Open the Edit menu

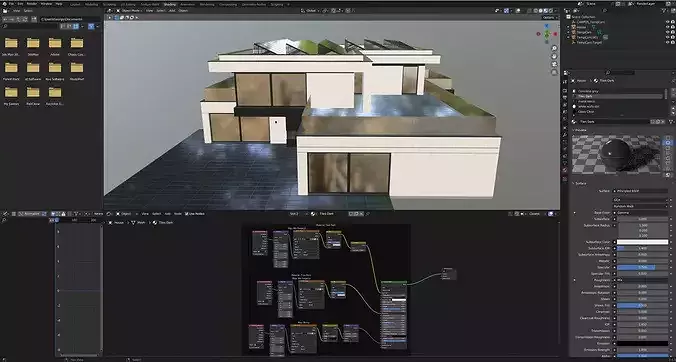pyautogui.click(x=20, y=4)
